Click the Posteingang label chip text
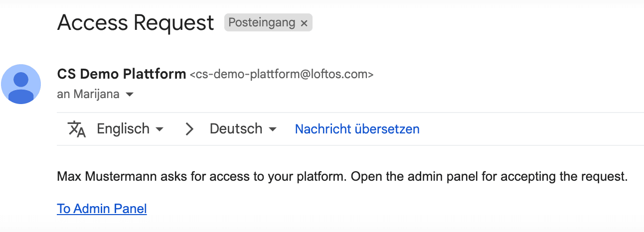Viewport: 644px width, 232px height. (x=261, y=23)
